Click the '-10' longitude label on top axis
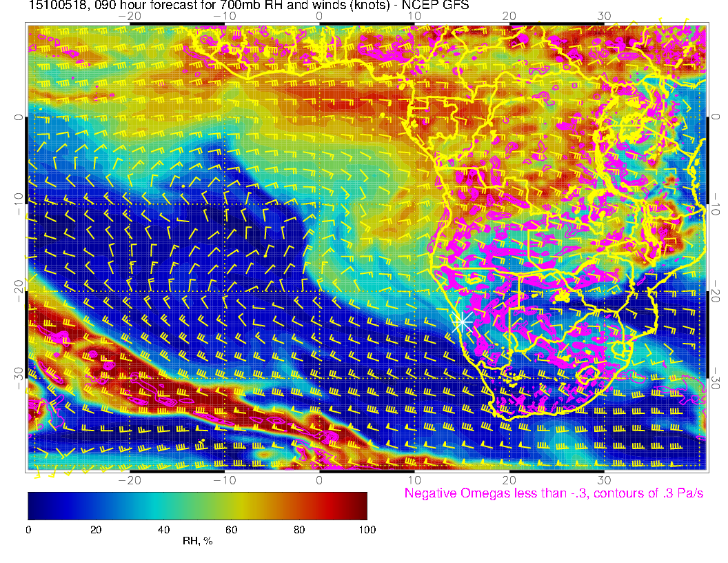This screenshot has height=563, width=728. click(225, 17)
